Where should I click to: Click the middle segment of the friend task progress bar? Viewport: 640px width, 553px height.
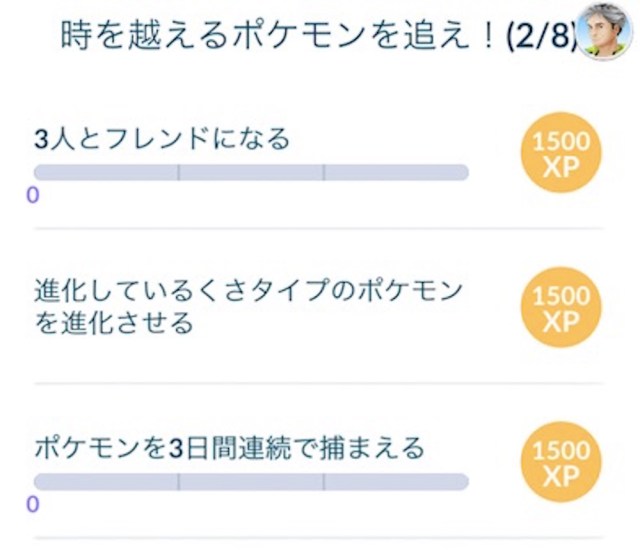(251, 173)
